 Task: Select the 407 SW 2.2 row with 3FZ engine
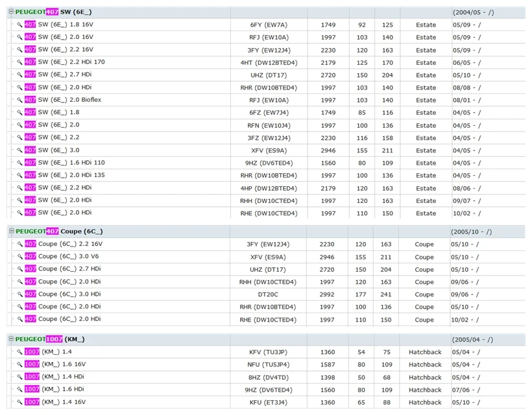click(266, 137)
